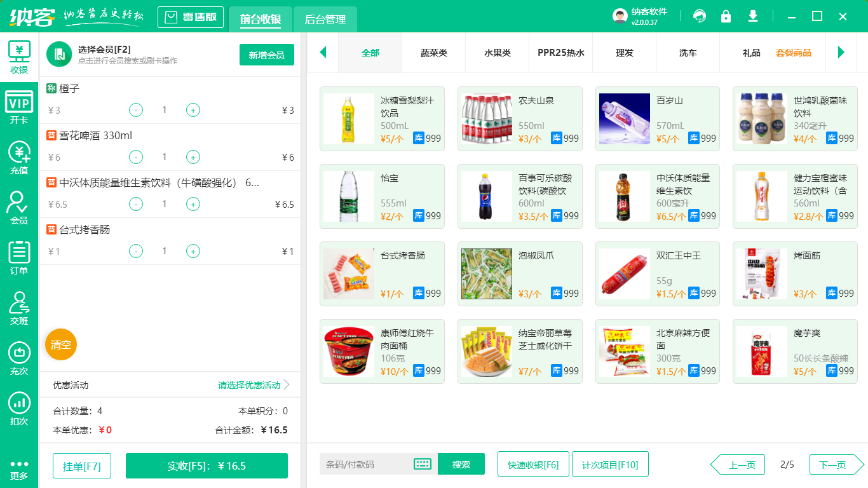Click the left category scroll arrow
Viewport: 868px width, 488px height.
coord(323,53)
